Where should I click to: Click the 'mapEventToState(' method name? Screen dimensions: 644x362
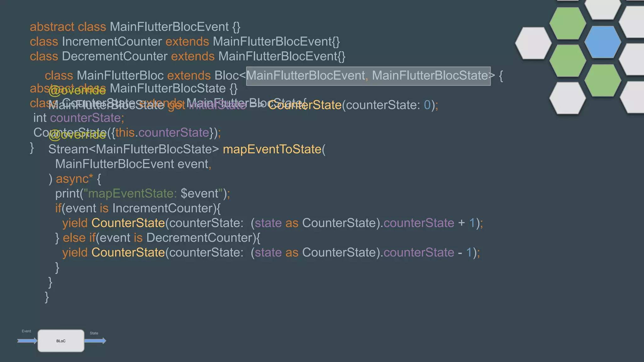pos(274,149)
